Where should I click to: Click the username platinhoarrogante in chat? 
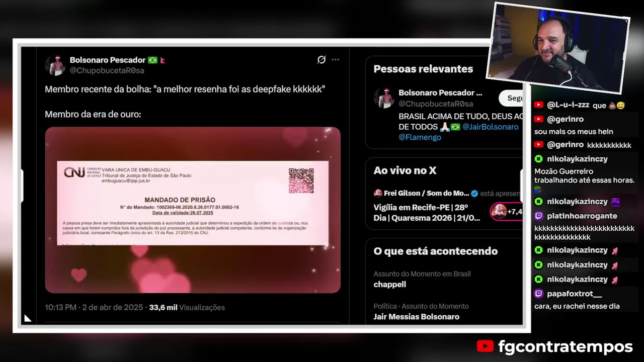pyautogui.click(x=582, y=216)
